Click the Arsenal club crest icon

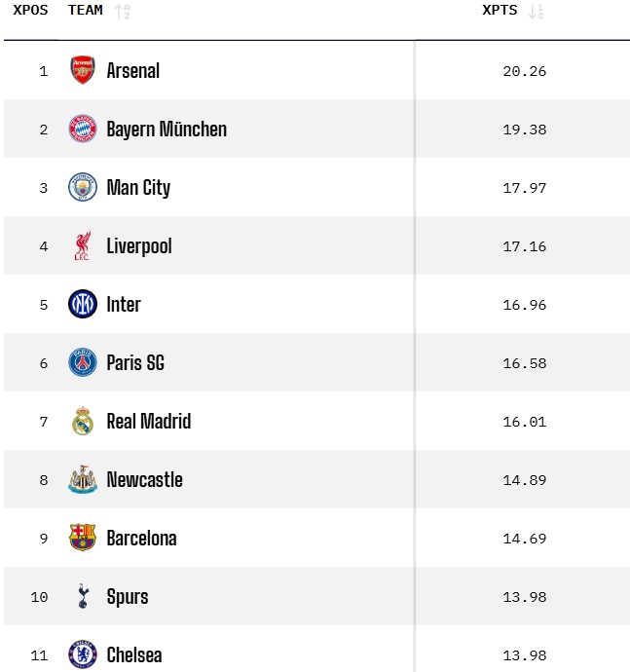click(x=83, y=70)
